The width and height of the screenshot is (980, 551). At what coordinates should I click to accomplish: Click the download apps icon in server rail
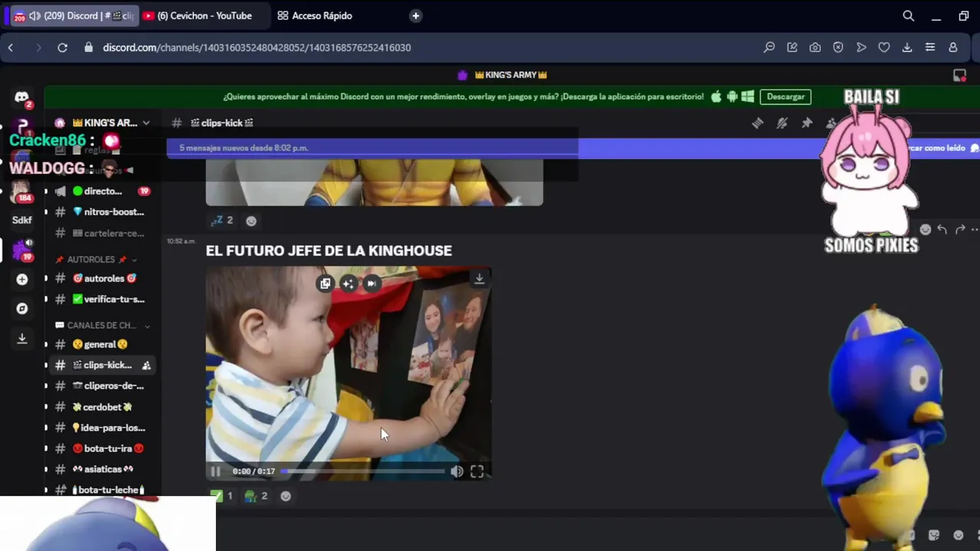22,337
